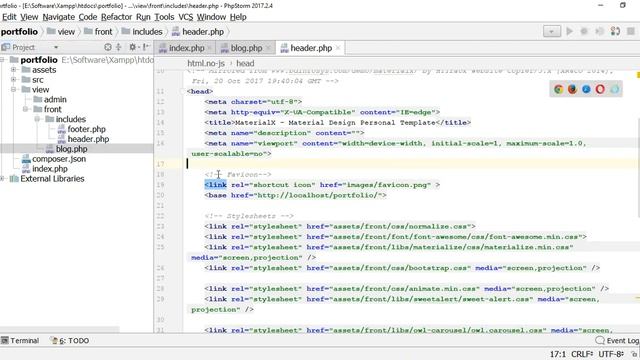Collapse the portfolio root folder
Image resolution: width=640 pixels, height=360 pixels.
(2, 60)
